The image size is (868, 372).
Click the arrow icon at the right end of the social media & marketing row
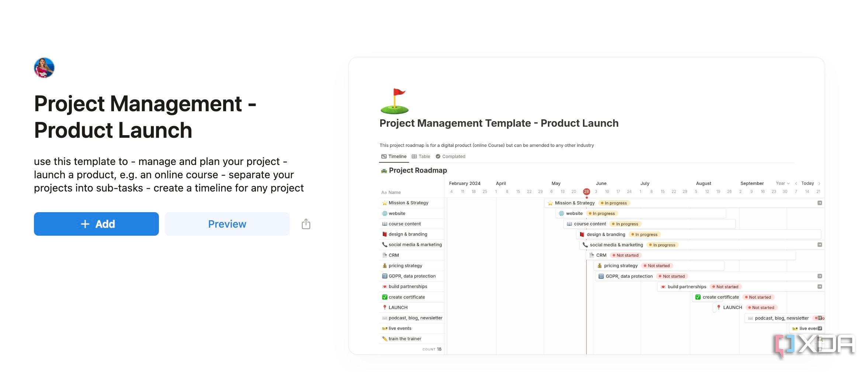(x=819, y=245)
